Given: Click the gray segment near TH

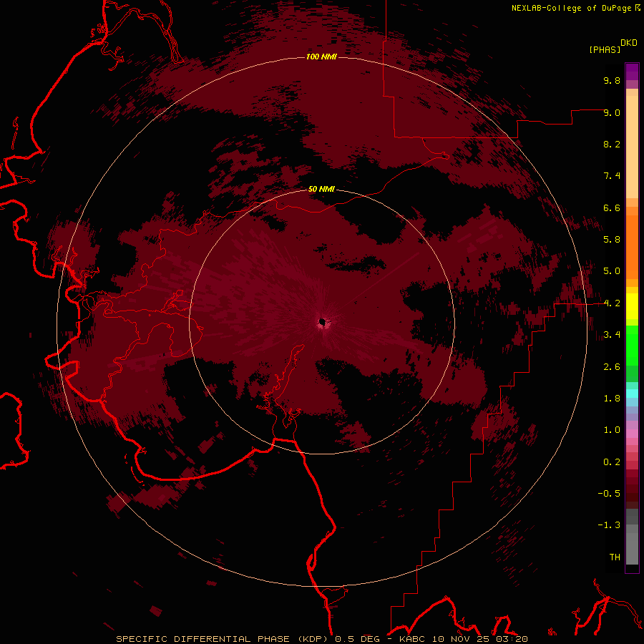Looking at the screenshot, I should [632, 548].
